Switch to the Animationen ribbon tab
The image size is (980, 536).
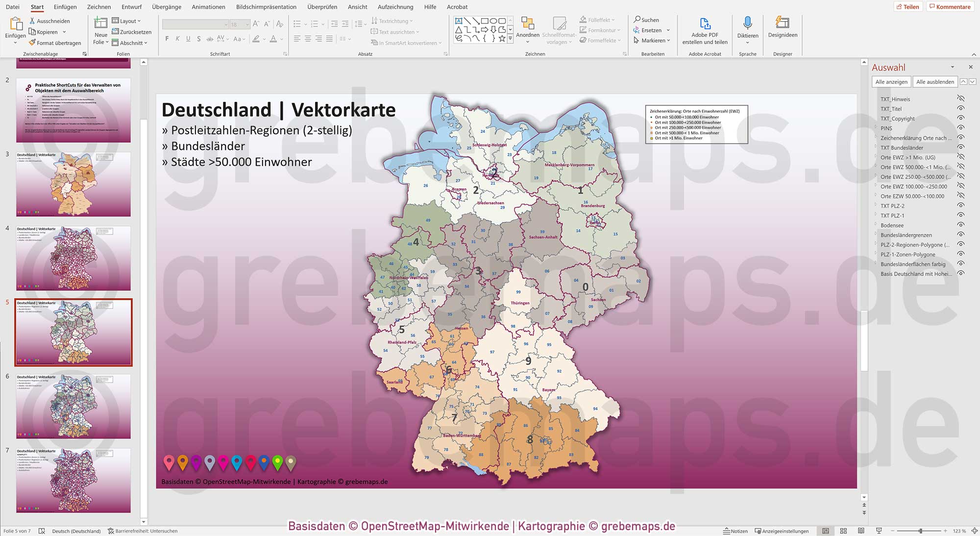coord(208,7)
